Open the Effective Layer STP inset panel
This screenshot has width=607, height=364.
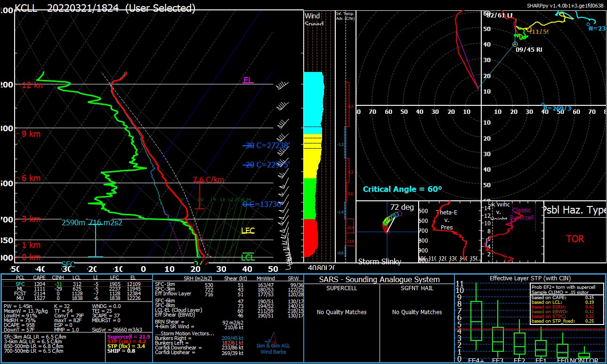[x=530, y=278]
